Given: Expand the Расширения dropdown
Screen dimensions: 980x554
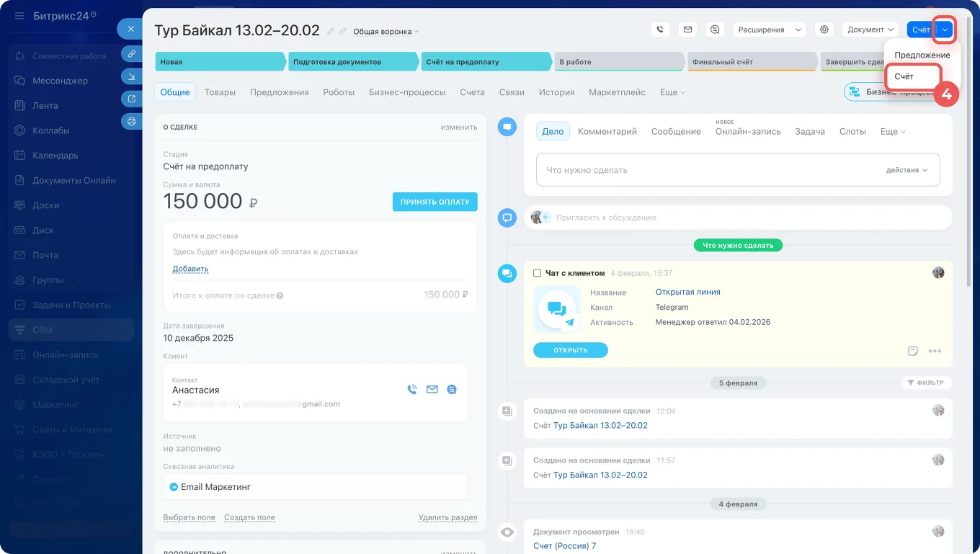Looking at the screenshot, I should click(x=769, y=30).
